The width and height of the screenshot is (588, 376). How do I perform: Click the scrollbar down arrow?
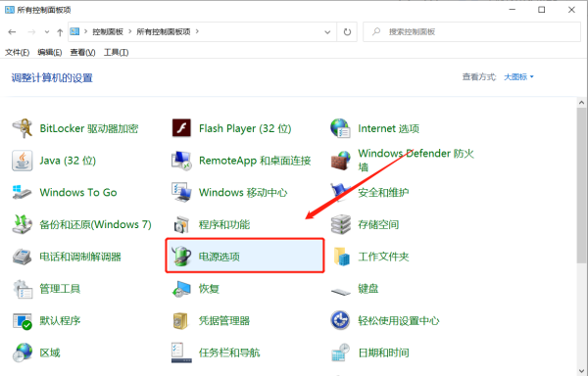tap(581, 371)
